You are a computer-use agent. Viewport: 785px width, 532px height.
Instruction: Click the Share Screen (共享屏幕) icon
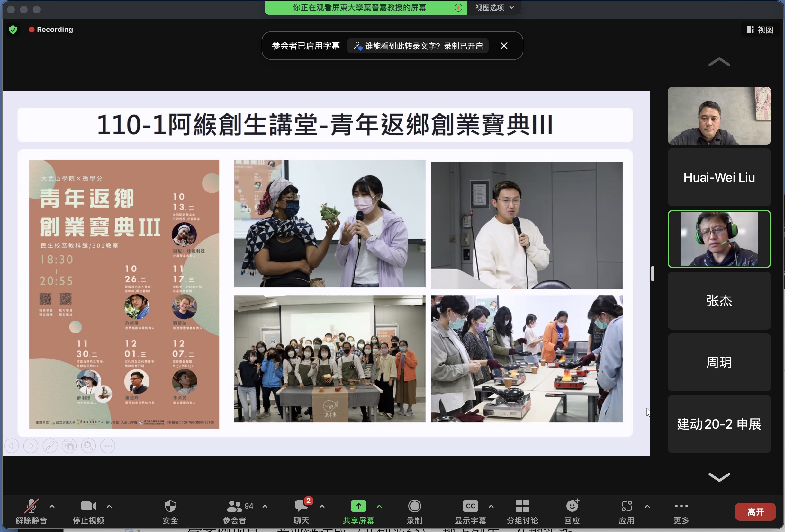tap(358, 506)
